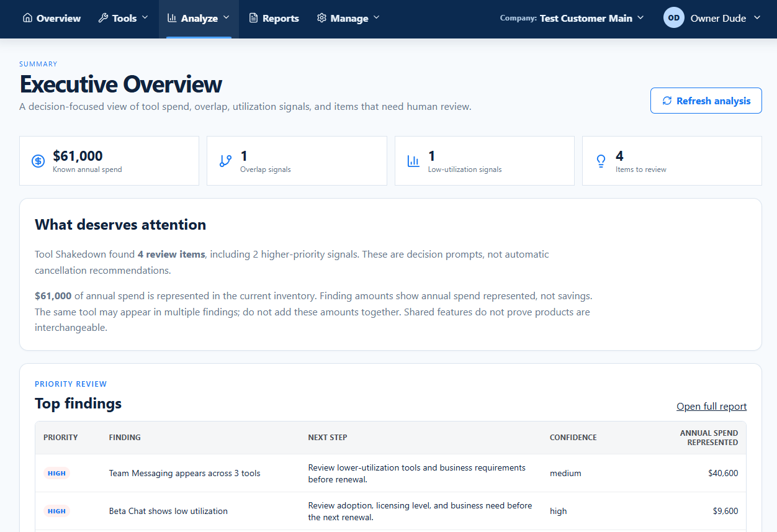Click the lightbulb items-to-review icon

tap(601, 161)
